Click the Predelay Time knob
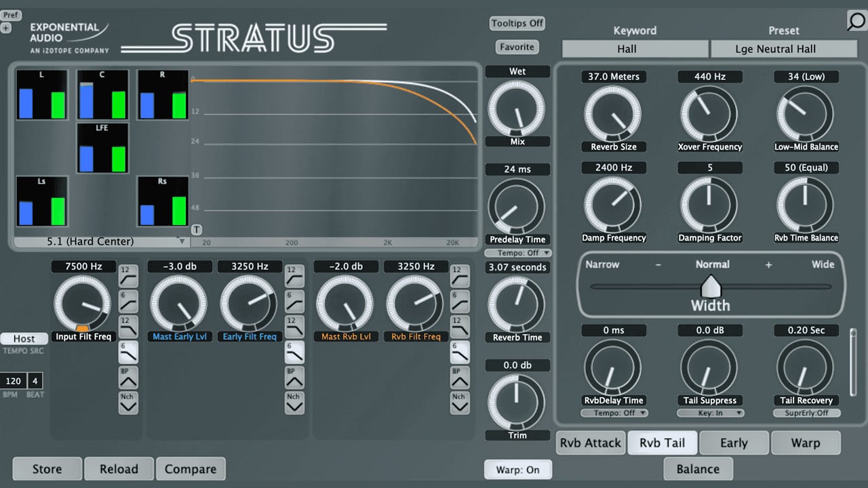 point(517,206)
